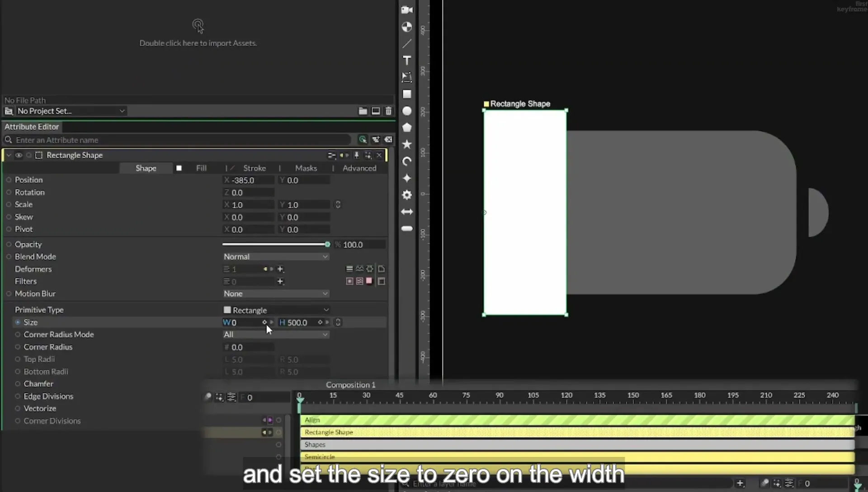
Task: Select the Line tool
Action: (407, 44)
